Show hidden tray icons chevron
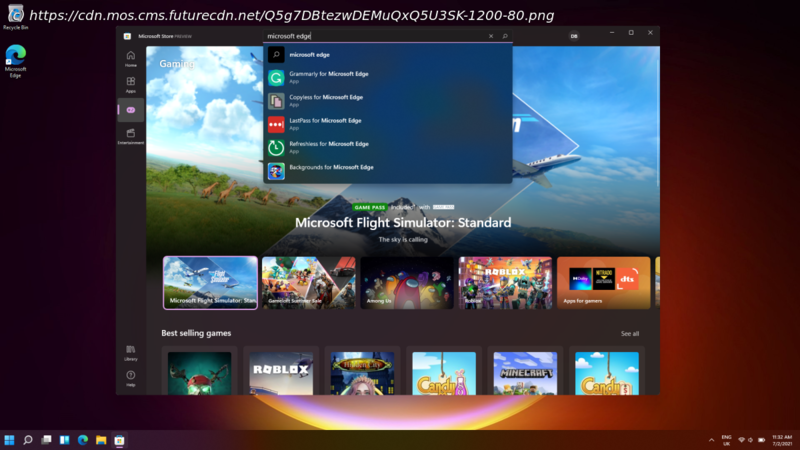 tap(711, 440)
